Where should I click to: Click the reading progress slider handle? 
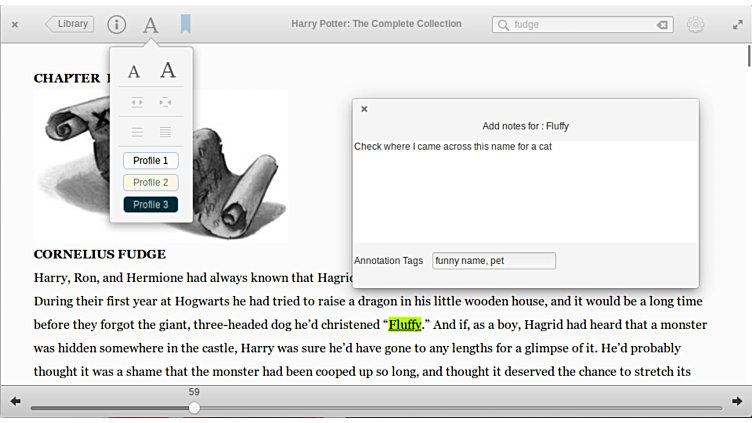(x=194, y=407)
